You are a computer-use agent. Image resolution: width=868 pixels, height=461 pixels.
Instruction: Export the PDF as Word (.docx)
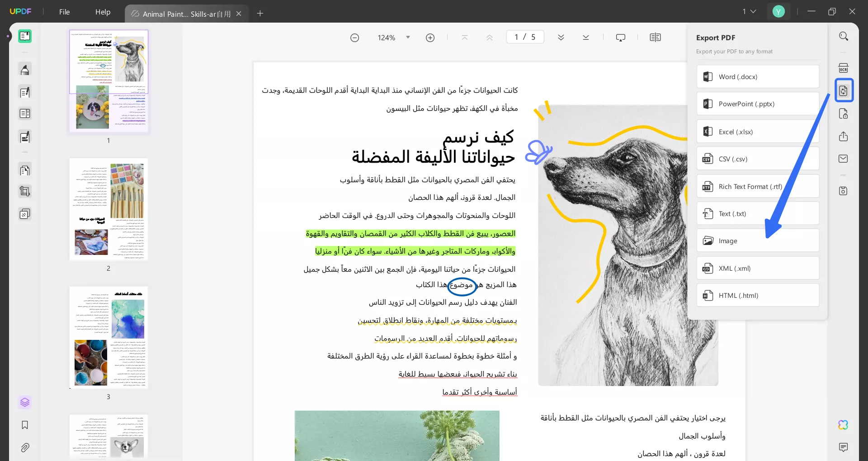click(x=757, y=76)
